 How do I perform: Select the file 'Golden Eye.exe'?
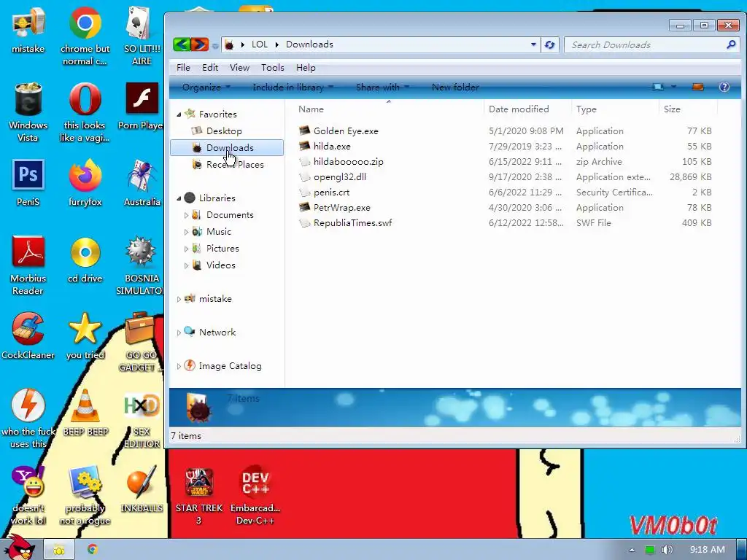[x=346, y=131]
